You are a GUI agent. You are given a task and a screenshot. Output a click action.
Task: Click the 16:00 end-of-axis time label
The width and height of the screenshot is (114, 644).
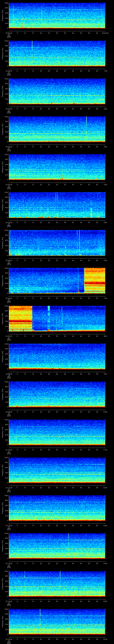coord(105,639)
